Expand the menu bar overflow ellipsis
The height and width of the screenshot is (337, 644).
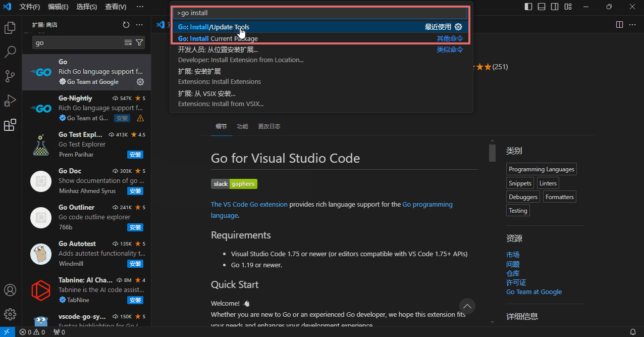click(140, 7)
